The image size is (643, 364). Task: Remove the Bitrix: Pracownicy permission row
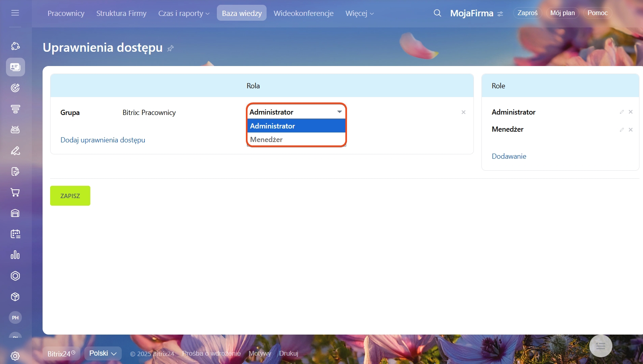464,113
